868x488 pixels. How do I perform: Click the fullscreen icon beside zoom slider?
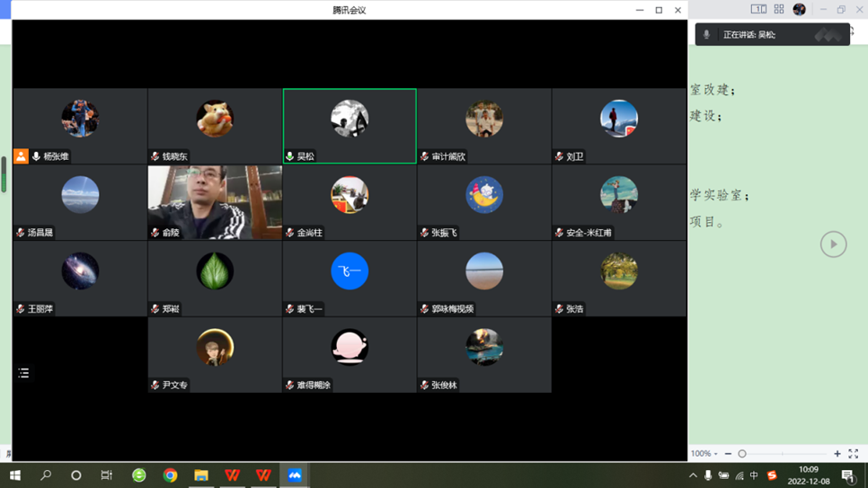[854, 454]
